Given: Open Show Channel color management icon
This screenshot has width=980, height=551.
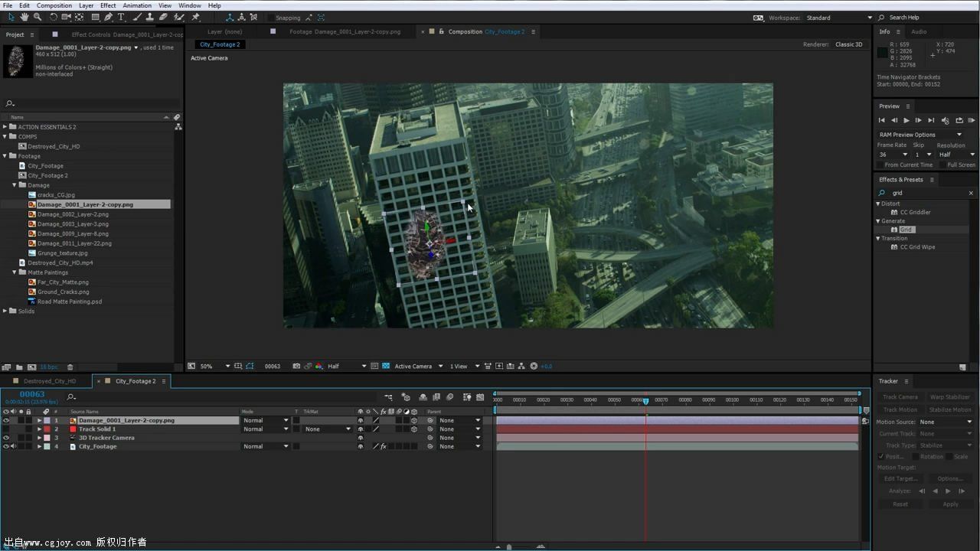Looking at the screenshot, I should [319, 367].
